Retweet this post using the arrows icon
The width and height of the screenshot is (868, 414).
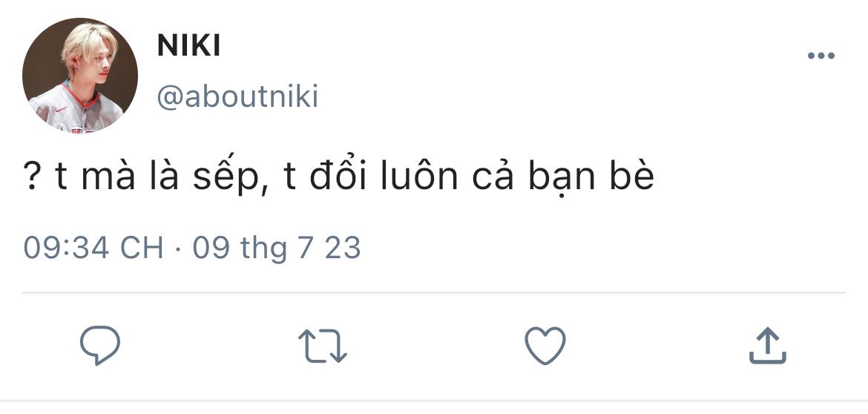323,346
